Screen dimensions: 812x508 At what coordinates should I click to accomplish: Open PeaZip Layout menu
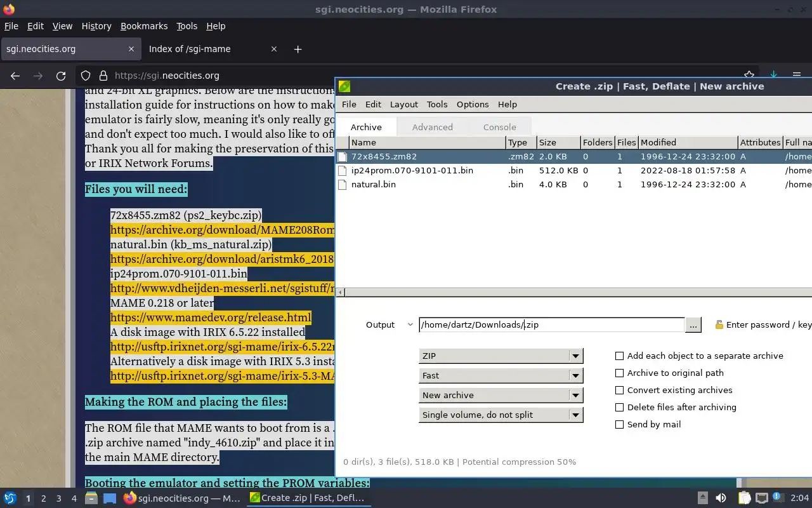[x=403, y=104]
